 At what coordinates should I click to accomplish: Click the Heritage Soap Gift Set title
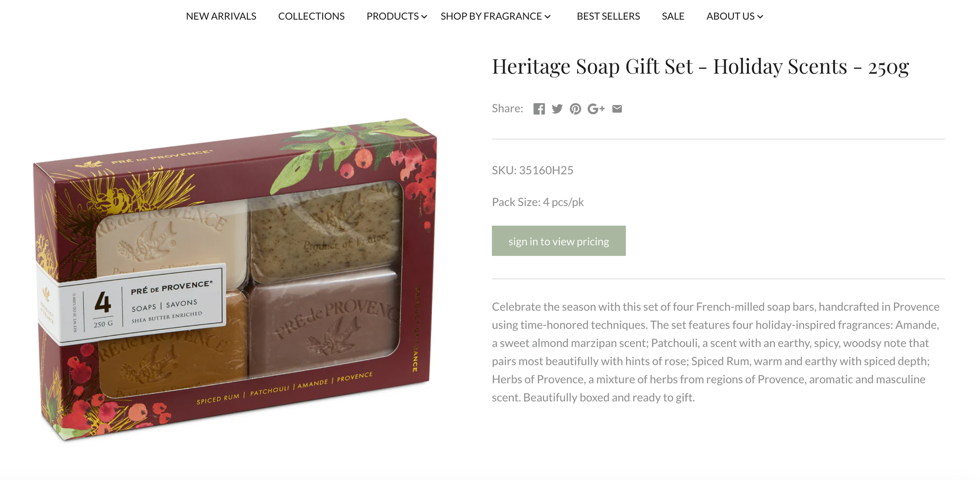click(x=701, y=67)
